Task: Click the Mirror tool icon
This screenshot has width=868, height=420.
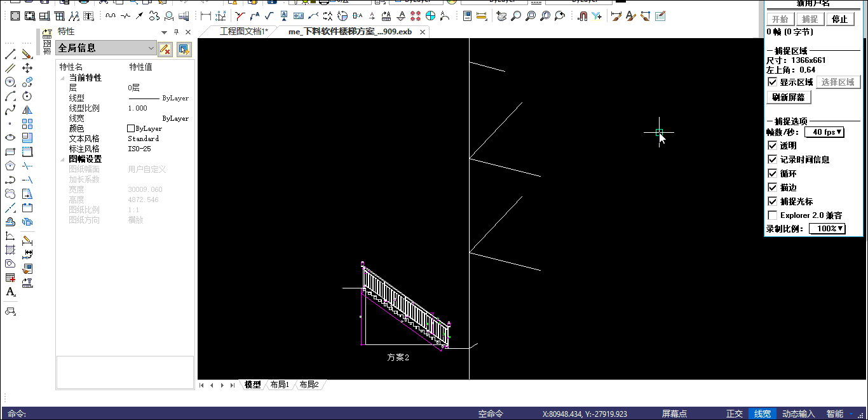Action: coord(27,110)
